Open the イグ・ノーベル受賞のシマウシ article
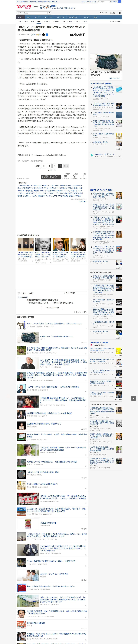 54,324
